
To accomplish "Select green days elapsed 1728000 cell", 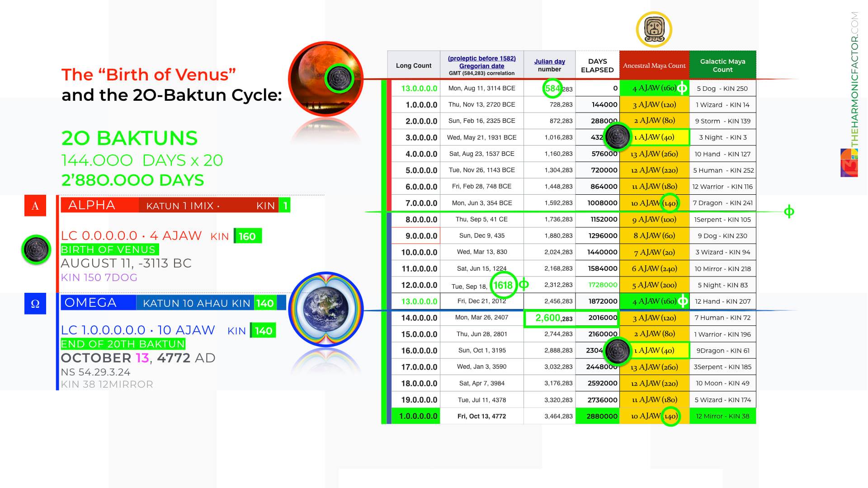I will (597, 285).
